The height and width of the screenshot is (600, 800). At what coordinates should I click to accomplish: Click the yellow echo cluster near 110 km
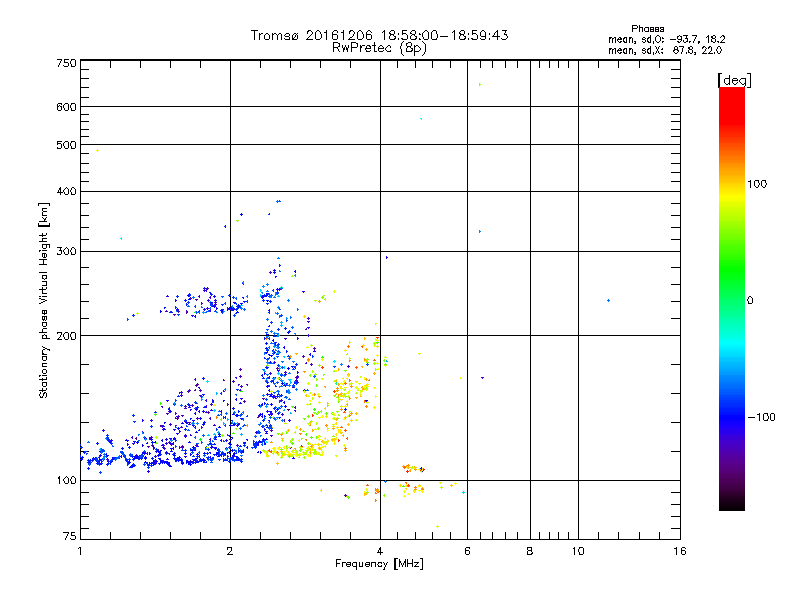[x=293, y=451]
